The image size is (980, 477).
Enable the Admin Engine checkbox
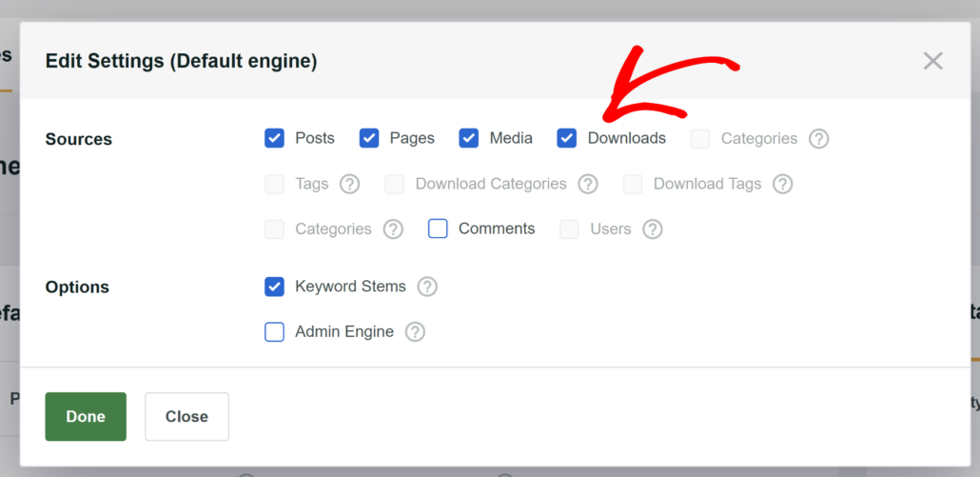275,332
